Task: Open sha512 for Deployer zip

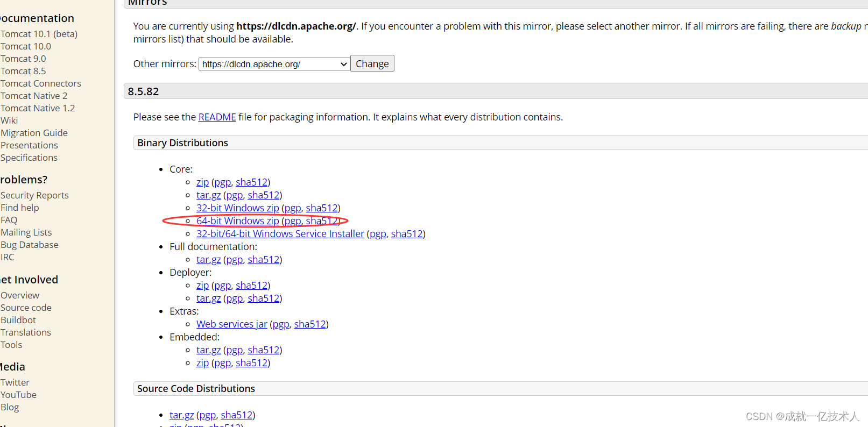Action: (251, 286)
